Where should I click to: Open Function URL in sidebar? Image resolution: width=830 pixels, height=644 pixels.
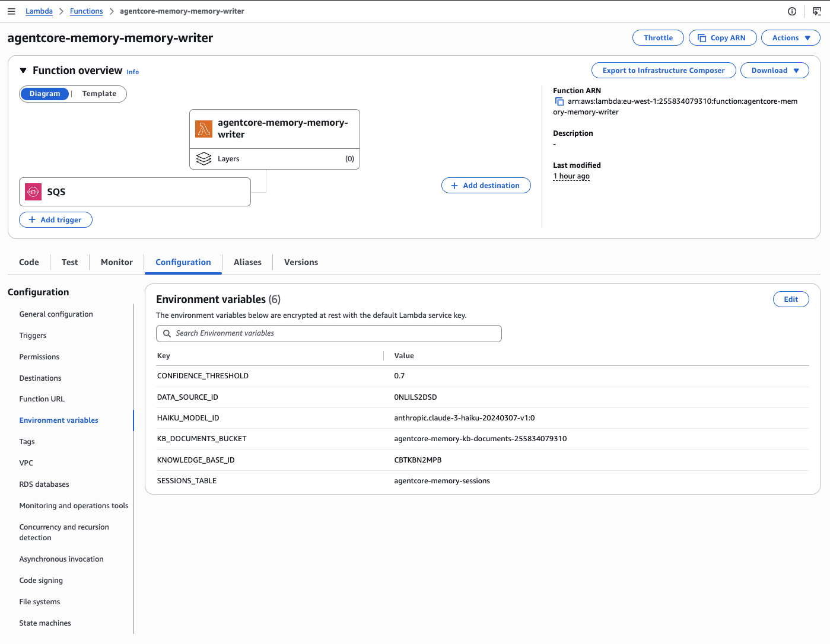[42, 399]
